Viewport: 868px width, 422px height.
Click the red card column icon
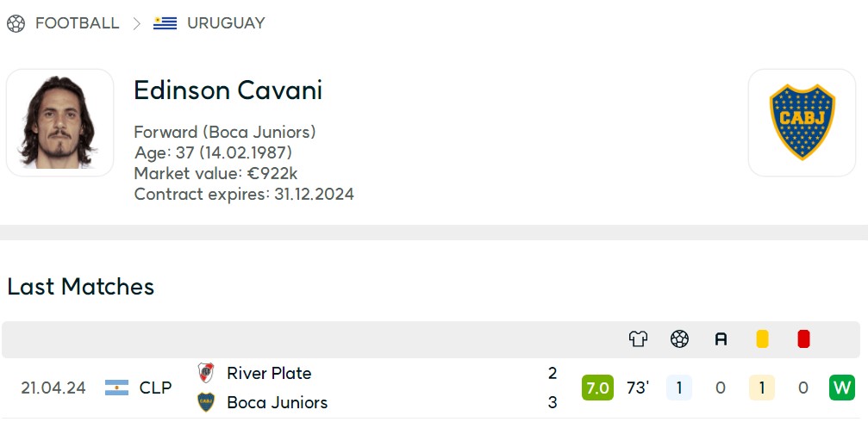[804, 338]
